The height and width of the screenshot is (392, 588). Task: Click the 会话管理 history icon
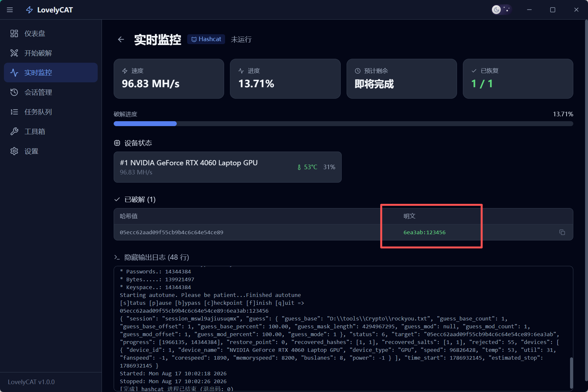pyautogui.click(x=14, y=92)
